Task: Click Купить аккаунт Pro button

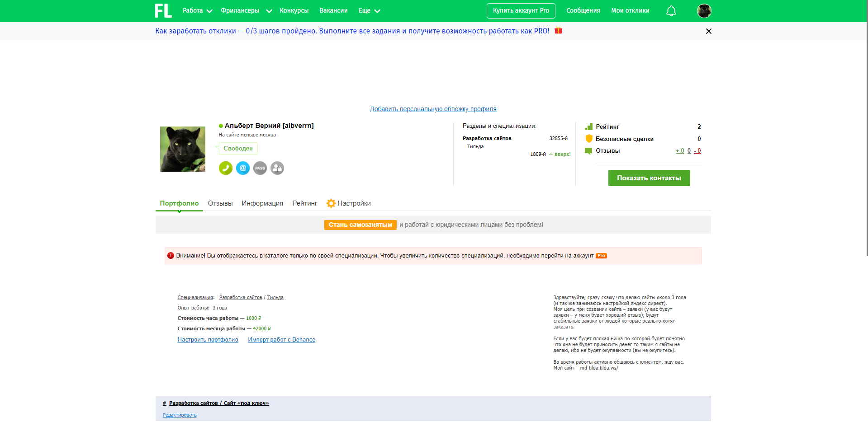Action: point(521,11)
